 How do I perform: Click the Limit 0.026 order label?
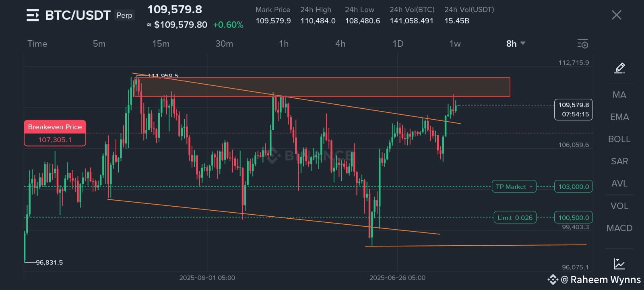pyautogui.click(x=515, y=217)
